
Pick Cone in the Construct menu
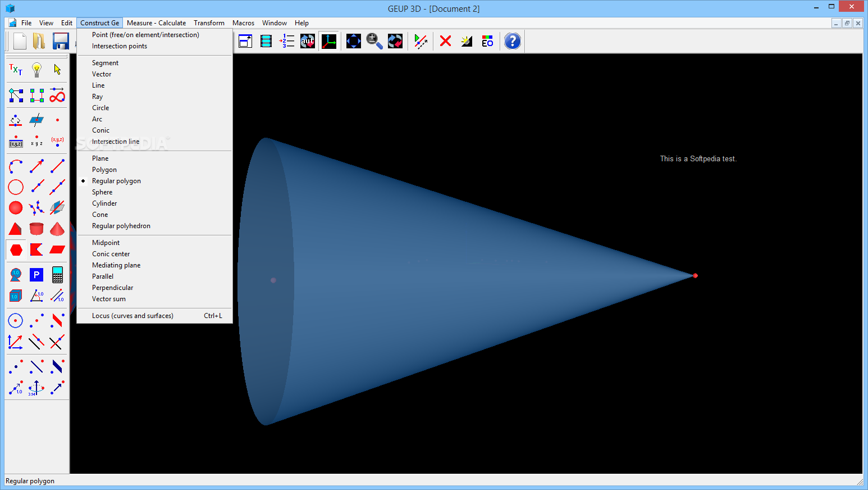tap(154, 215)
